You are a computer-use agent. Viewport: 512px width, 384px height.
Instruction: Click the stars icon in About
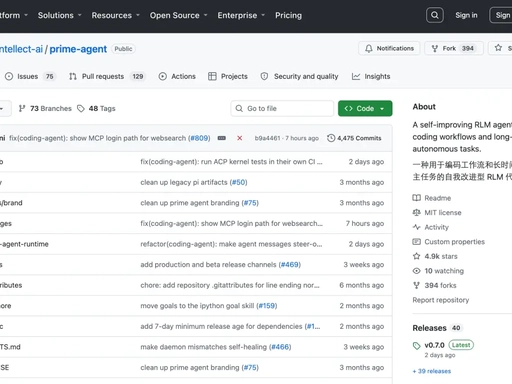(417, 256)
